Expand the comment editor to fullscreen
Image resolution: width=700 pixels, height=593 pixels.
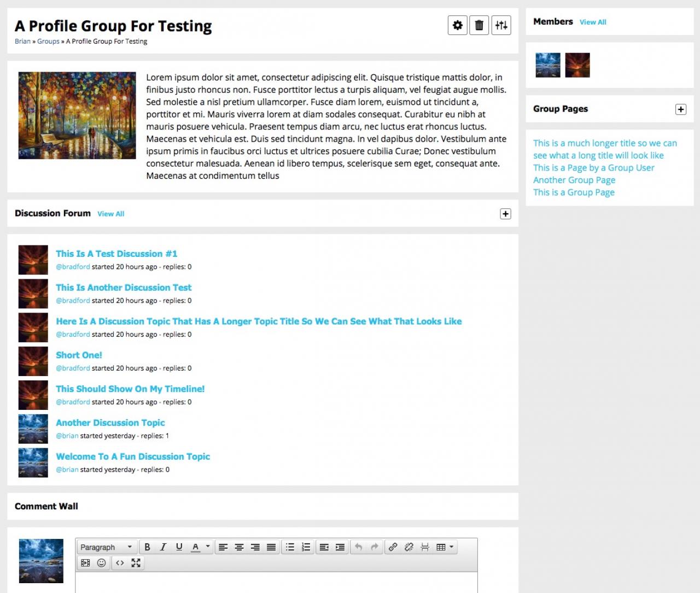click(x=136, y=563)
